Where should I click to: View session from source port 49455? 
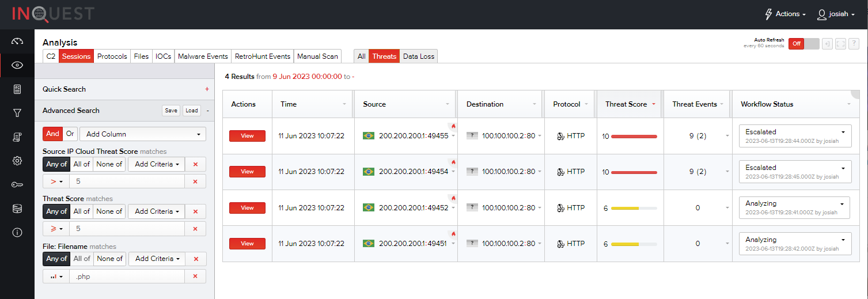coord(247,136)
